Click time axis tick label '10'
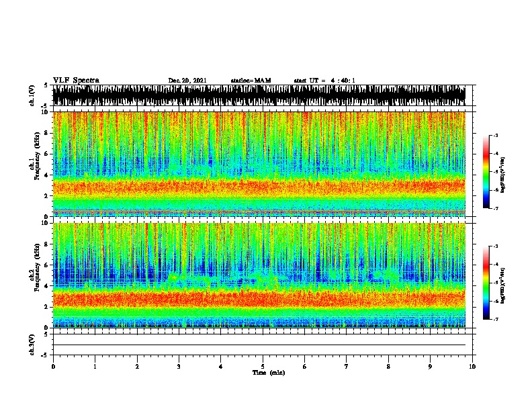This screenshot has width=532, height=411. click(x=472, y=366)
